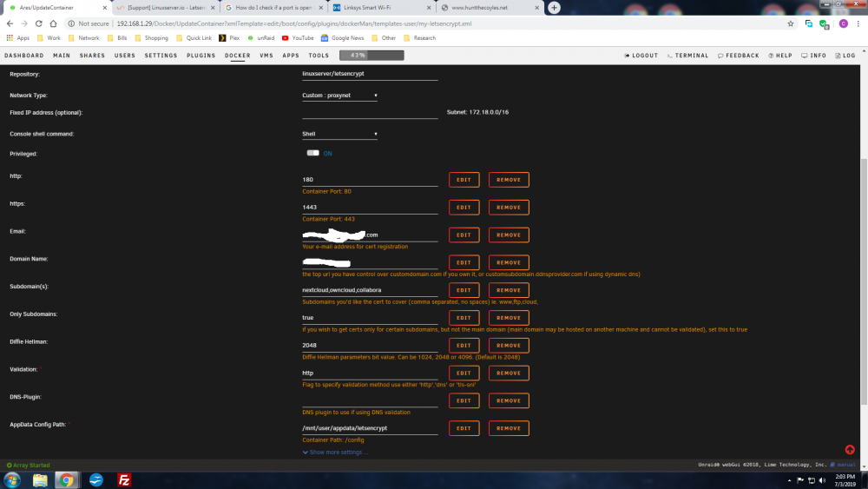This screenshot has width=868, height=489.
Task: Open the LOG viewer
Action: [x=845, y=56]
